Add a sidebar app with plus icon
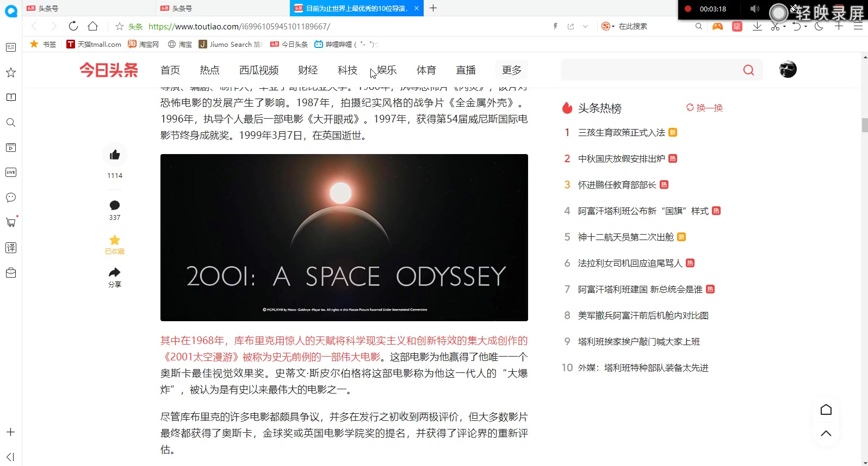868x466 pixels. pyautogui.click(x=10, y=432)
